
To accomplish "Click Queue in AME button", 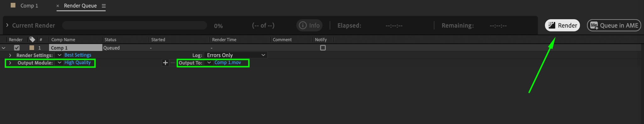I will point(614,25).
